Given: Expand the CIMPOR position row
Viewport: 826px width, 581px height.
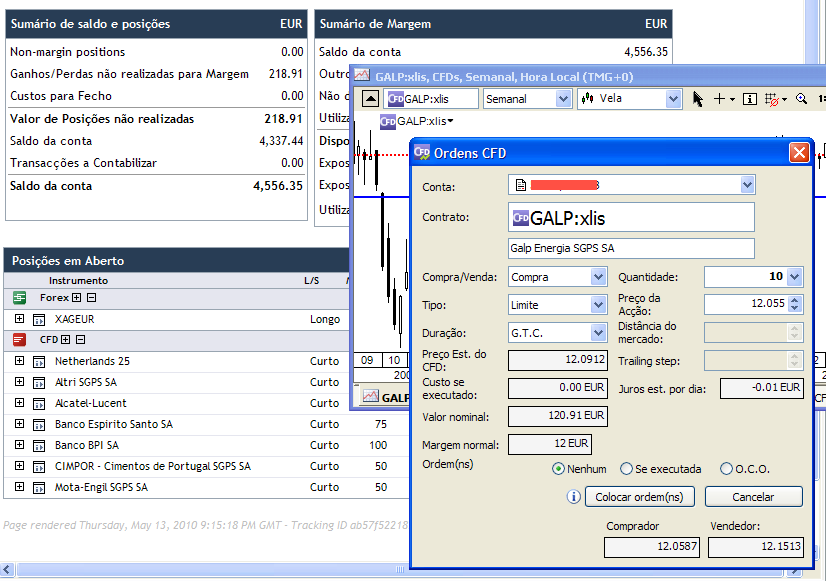Looking at the screenshot, I should pyautogui.click(x=19, y=466).
